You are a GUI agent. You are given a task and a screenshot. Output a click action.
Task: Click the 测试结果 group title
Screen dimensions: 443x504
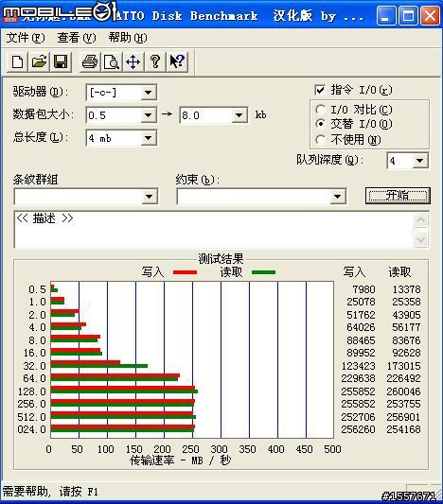221,259
